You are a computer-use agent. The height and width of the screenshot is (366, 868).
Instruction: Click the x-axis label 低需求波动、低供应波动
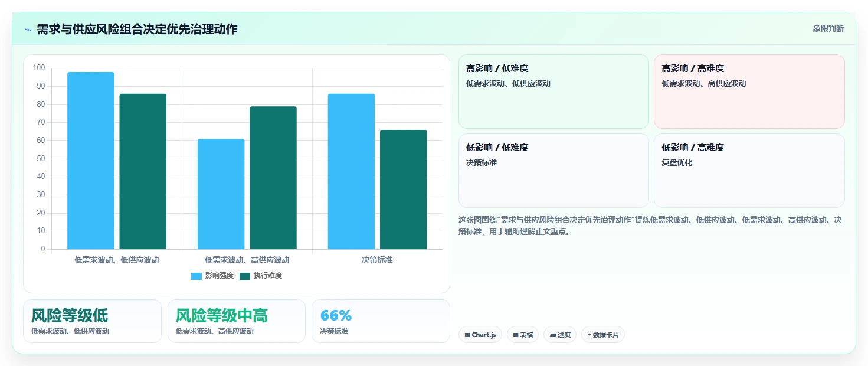[117, 260]
